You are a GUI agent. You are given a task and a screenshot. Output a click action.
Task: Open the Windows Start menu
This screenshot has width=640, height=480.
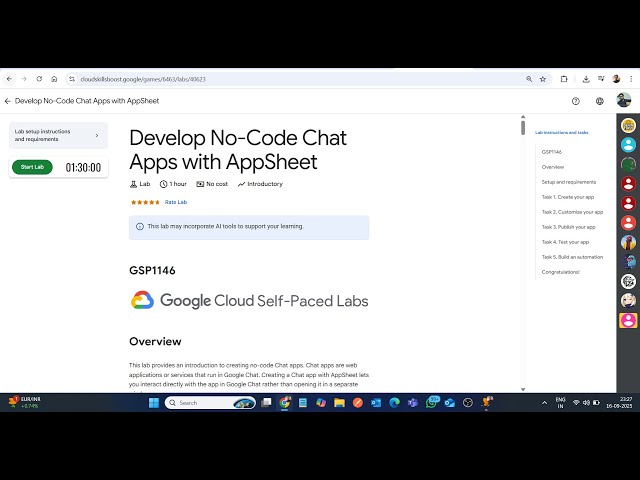click(x=154, y=403)
